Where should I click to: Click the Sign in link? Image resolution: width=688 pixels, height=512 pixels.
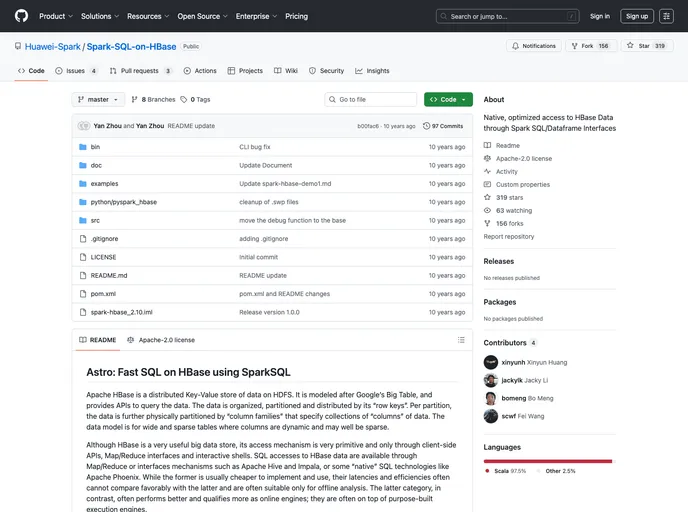[600, 16]
